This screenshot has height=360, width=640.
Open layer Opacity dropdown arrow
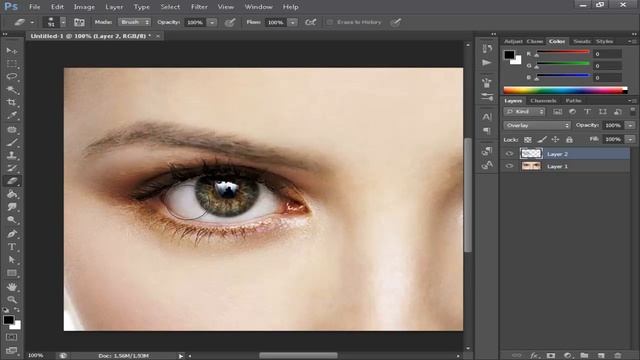tap(631, 125)
